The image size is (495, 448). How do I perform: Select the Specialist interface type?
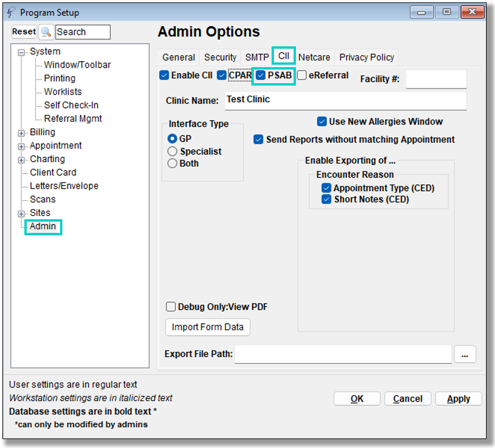[173, 152]
